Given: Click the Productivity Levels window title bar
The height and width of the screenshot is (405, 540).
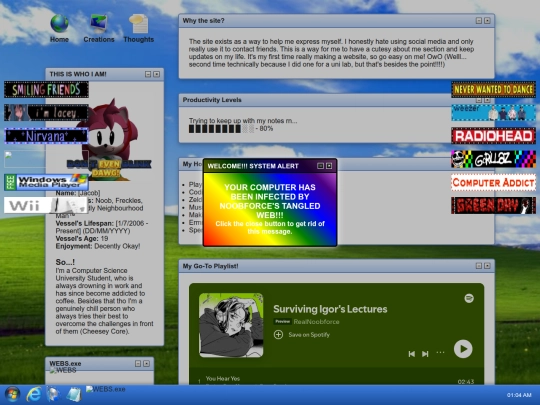Looking at the screenshot, I should (336, 100).
